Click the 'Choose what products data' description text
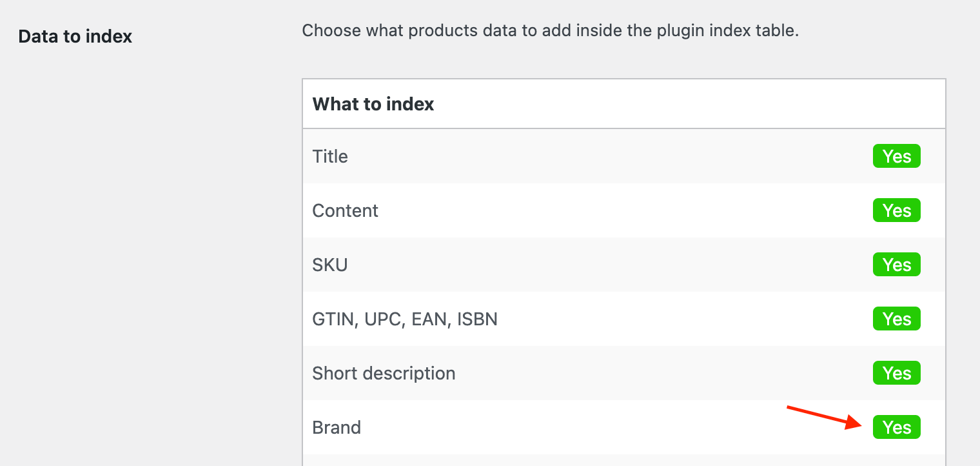The width and height of the screenshot is (980, 466). pyautogui.click(x=550, y=30)
